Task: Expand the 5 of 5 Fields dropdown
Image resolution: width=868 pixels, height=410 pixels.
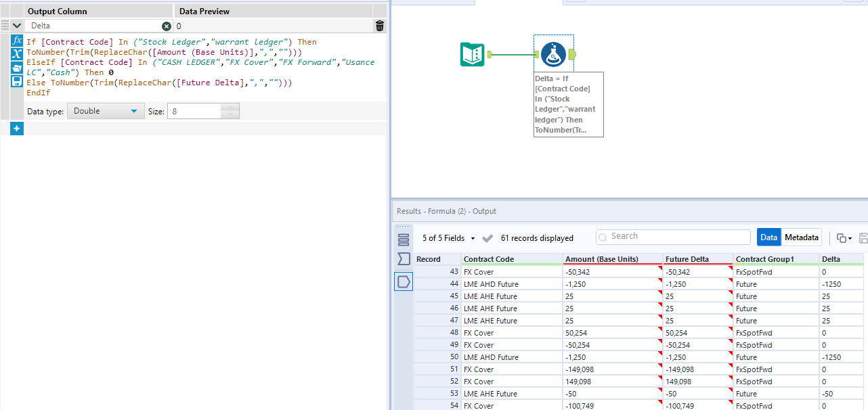Action: tap(448, 238)
